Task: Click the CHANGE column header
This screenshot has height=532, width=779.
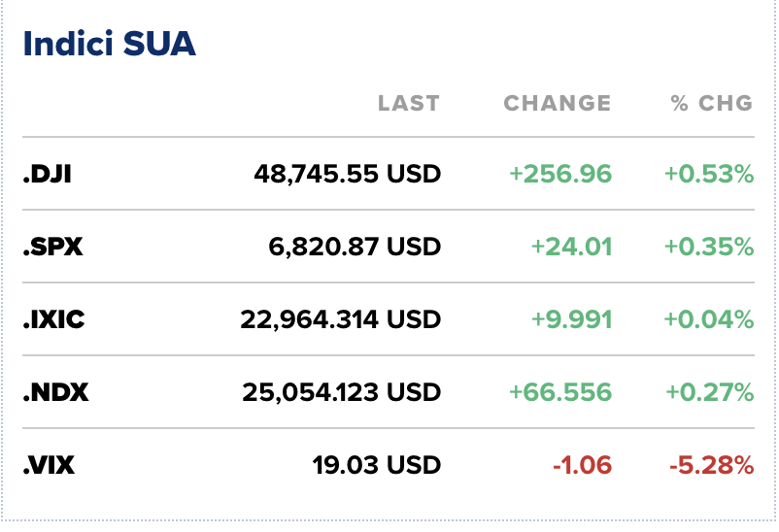Action: [x=557, y=103]
